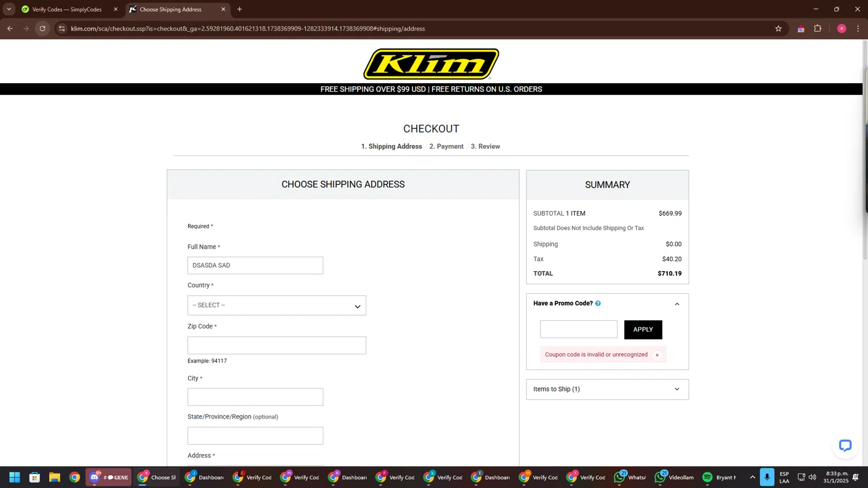This screenshot has height=488, width=868.
Task: Open a new browser tab
Action: click(240, 9)
